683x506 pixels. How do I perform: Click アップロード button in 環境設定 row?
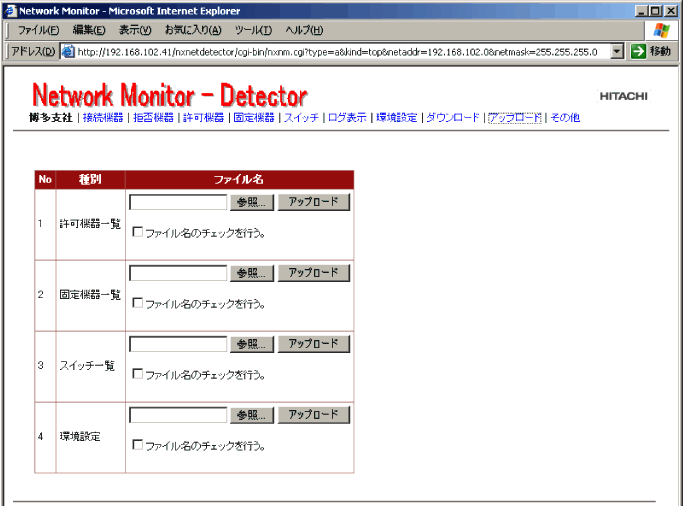314,415
